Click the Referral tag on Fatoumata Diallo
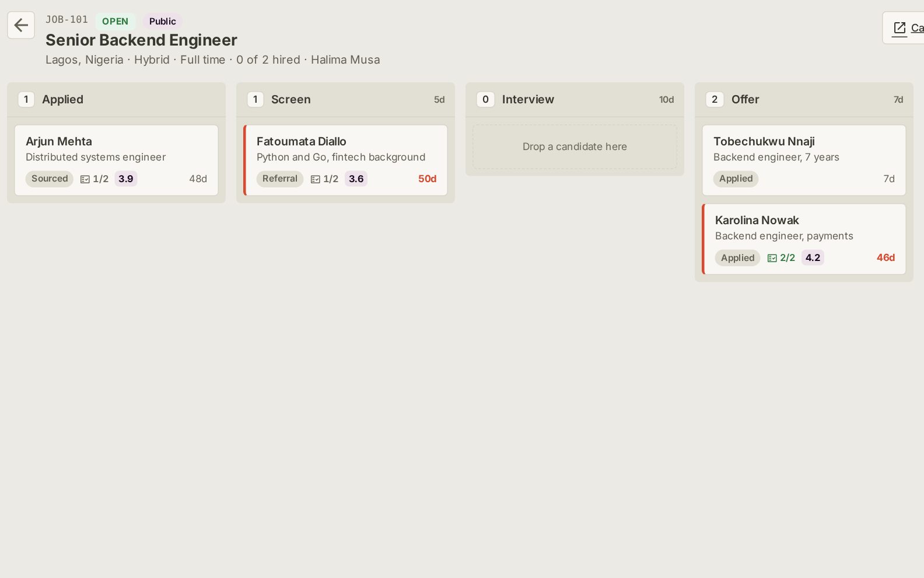Image resolution: width=924 pixels, height=578 pixels. (280, 179)
